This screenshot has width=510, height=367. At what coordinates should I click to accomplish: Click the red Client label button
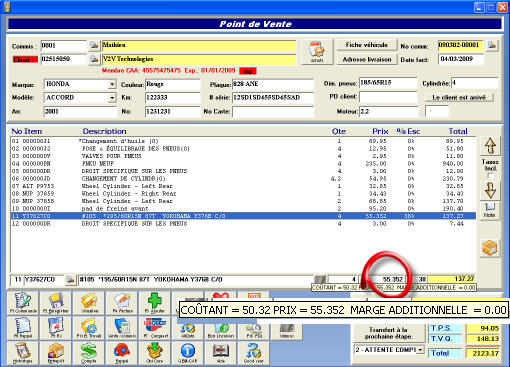coord(25,60)
